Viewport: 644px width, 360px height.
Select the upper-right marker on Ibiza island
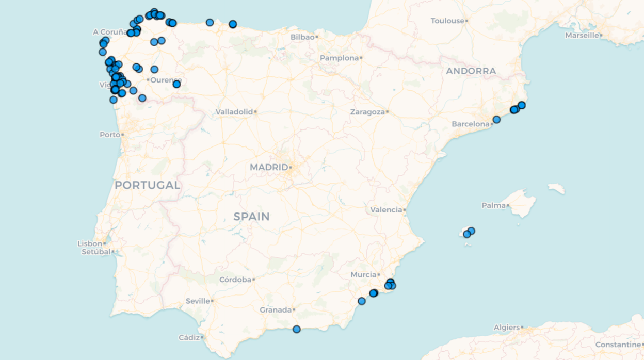point(471,231)
